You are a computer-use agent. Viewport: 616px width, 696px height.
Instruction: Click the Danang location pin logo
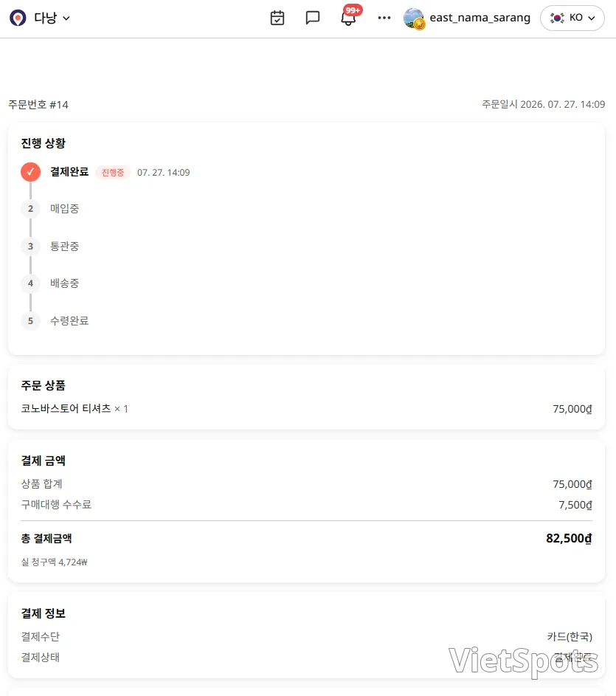18,18
